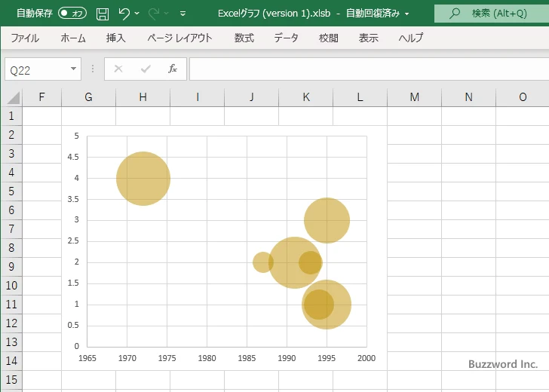Screen dimensions: 549x392
Task: Switch to the 挿入 tab
Action: 116,38
